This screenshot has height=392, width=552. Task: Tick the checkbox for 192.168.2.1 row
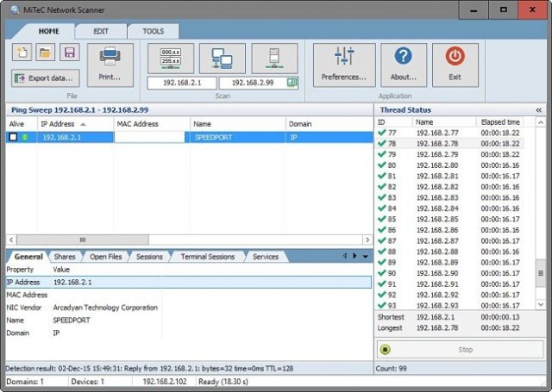[x=13, y=137]
